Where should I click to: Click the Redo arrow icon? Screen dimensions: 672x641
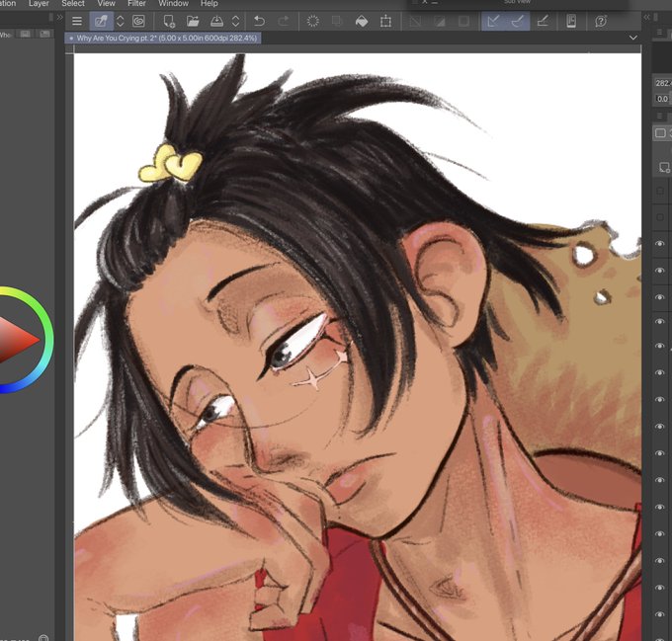(x=284, y=21)
